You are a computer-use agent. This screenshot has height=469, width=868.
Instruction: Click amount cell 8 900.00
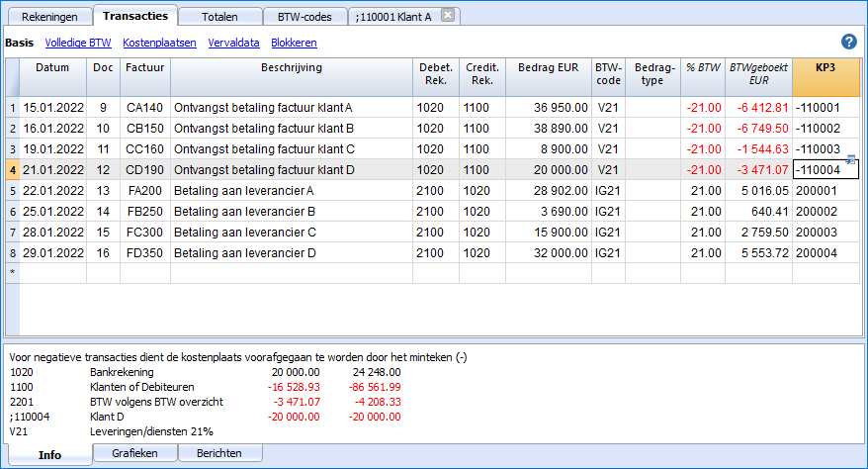tap(549, 149)
